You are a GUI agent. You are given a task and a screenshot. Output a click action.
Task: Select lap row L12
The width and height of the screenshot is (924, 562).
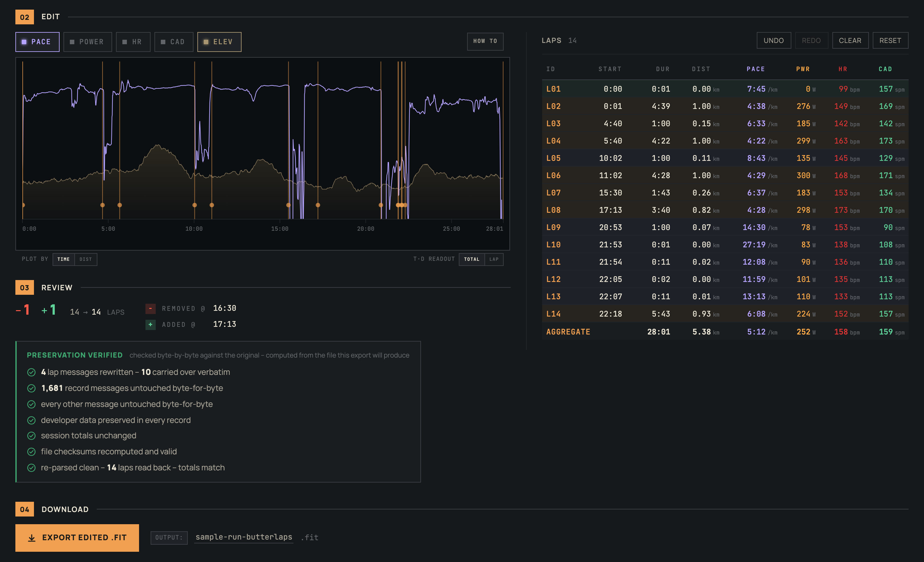725,279
